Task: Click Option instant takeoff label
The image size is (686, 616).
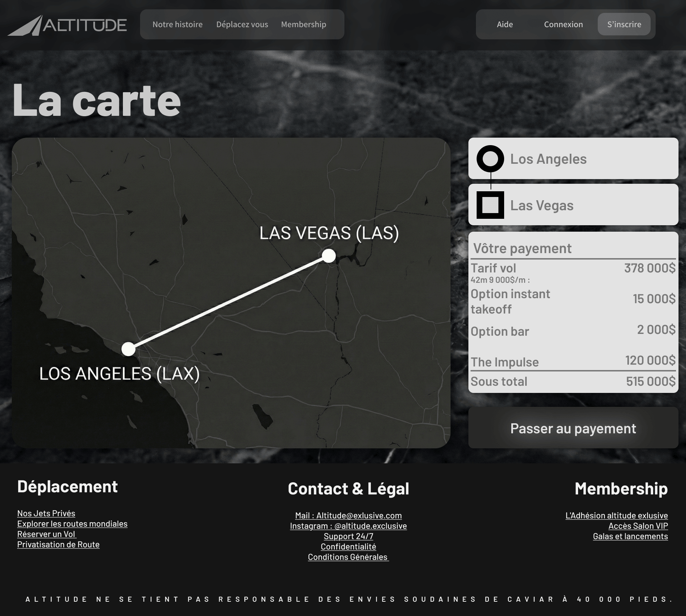Action: [x=510, y=301]
